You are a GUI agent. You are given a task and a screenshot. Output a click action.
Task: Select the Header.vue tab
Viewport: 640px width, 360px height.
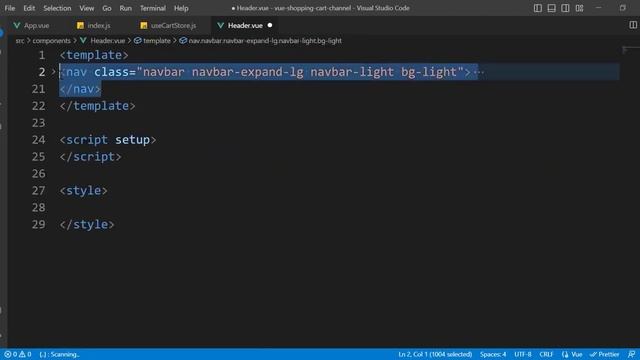click(x=245, y=25)
